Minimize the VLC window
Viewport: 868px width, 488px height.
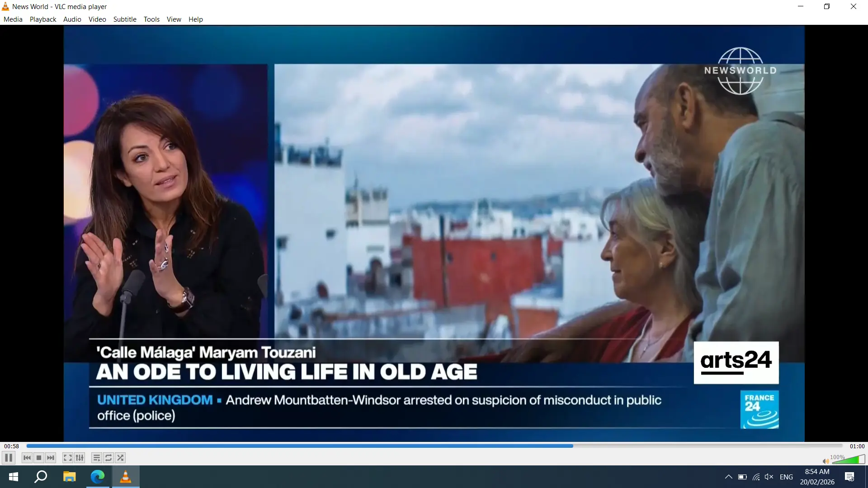pos(801,6)
